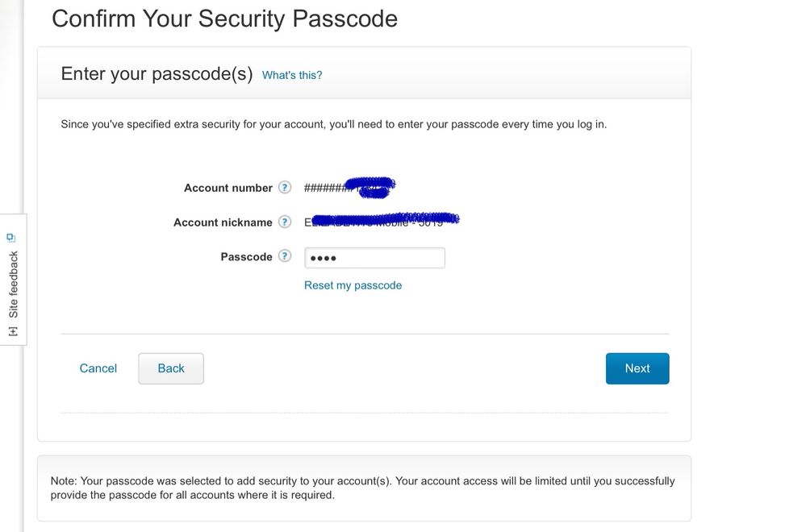Click the help icon beside Account nickname
Viewport: 806px width, 532px height.
click(285, 222)
